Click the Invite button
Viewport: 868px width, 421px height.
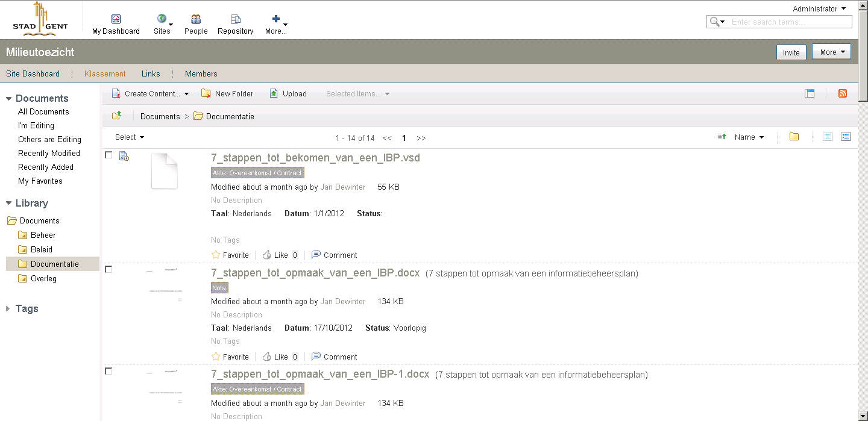[791, 52]
